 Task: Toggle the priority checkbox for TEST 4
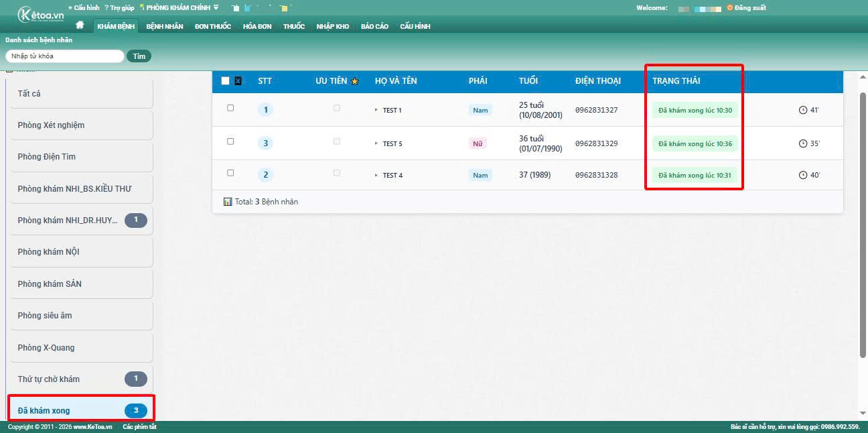coord(337,173)
